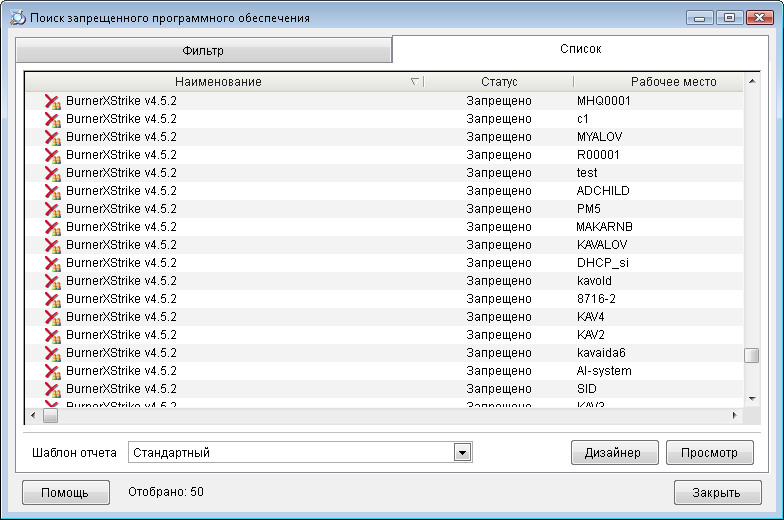Image resolution: width=784 pixels, height=520 pixels.
Task: Click BurnerXStrike v4.5.2 name in c1 row
Action: pyautogui.click(x=122, y=119)
